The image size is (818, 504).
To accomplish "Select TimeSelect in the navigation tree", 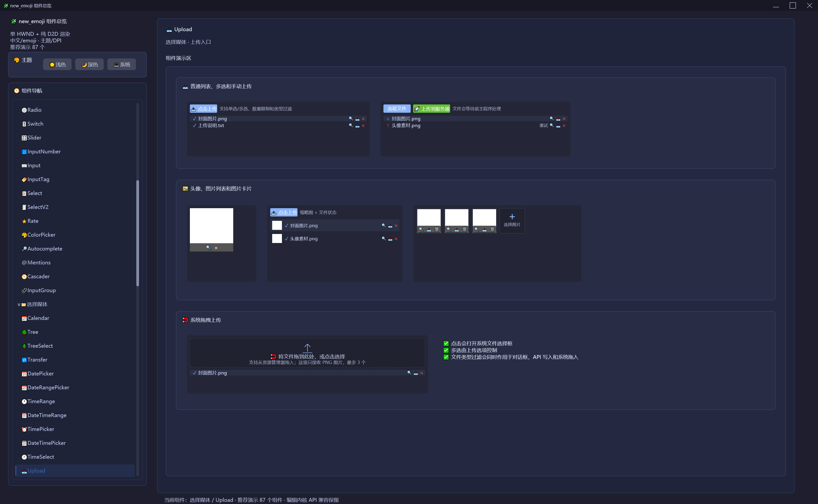I will 75,457.
